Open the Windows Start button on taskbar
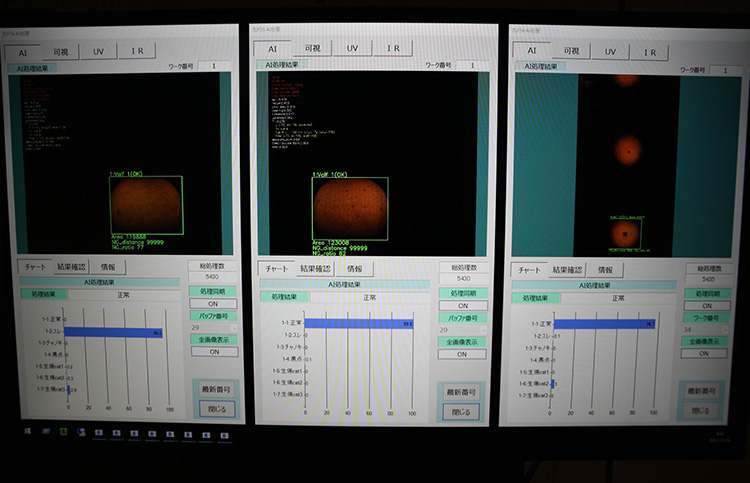 click(28, 431)
